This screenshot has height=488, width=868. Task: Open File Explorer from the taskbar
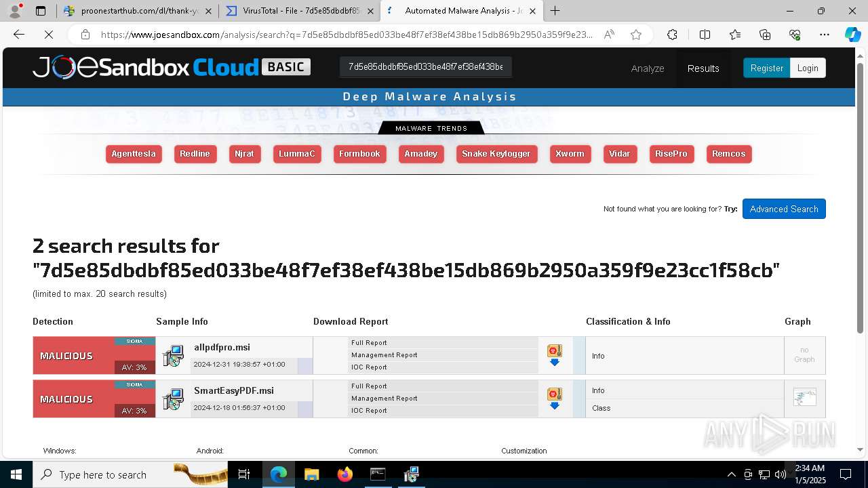point(311,474)
